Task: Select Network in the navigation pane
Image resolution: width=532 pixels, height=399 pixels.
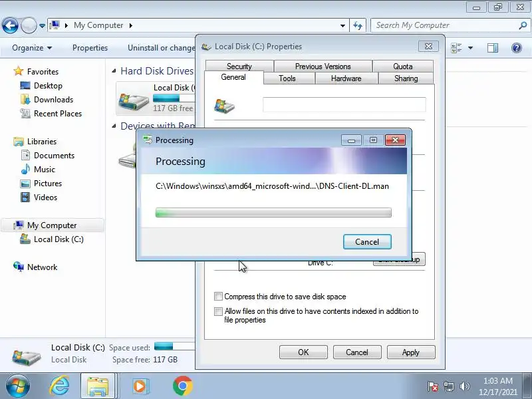Action: [42, 267]
